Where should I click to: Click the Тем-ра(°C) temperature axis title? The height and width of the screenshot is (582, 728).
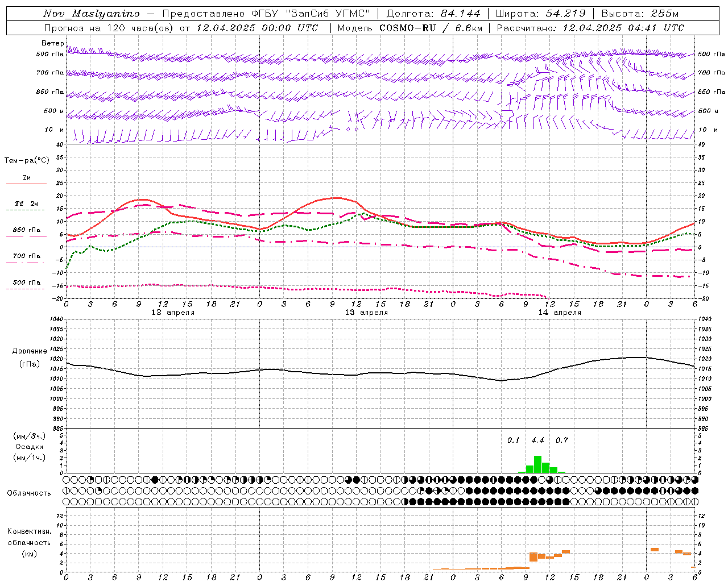pos(27,160)
